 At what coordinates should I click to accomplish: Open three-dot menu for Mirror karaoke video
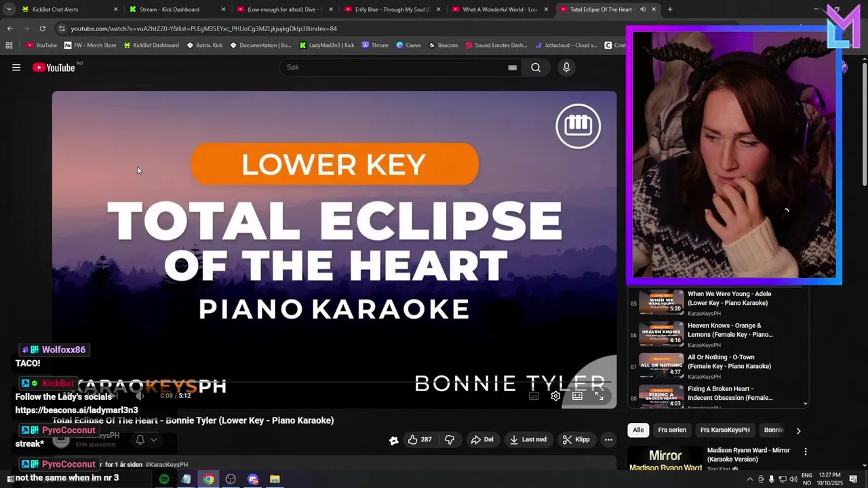pyautogui.click(x=806, y=451)
